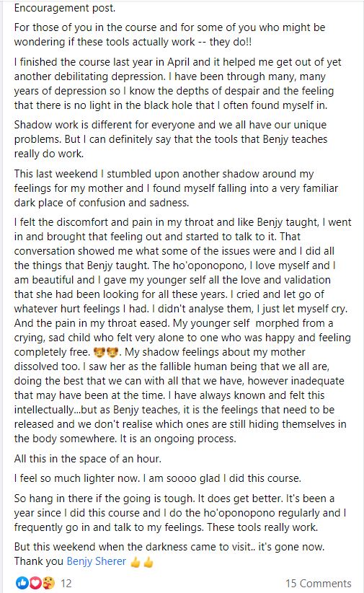Click the 'wondering if these tools actually work' line
The image size is (364, 593).
tap(133, 42)
